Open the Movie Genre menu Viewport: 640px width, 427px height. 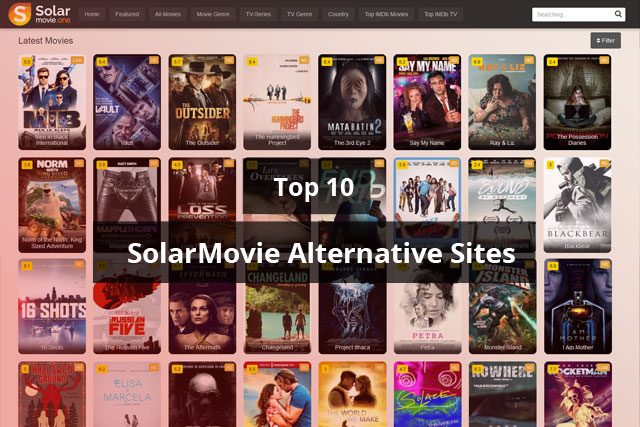pos(213,14)
